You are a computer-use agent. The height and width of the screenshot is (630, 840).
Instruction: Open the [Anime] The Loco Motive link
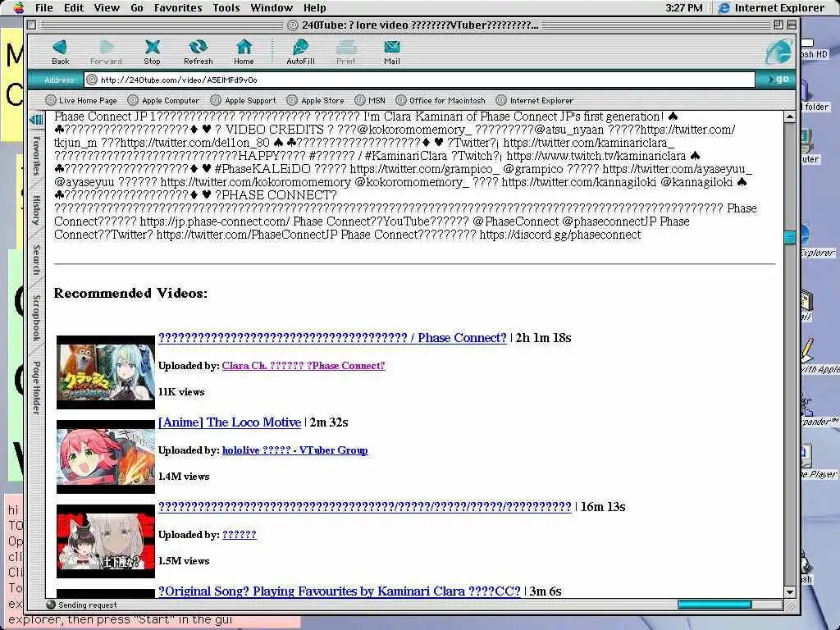(230, 422)
